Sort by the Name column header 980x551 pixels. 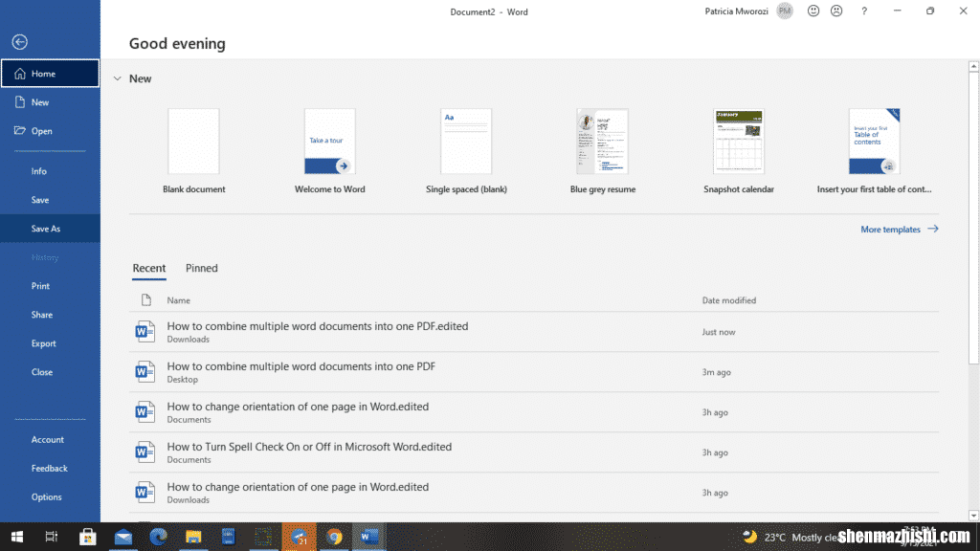coord(178,300)
